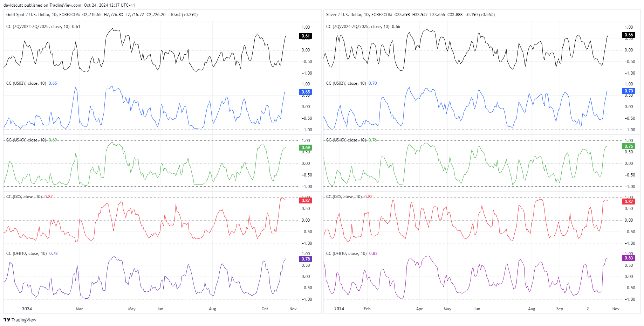Viewport: 644px width, 326px height.
Task: Click the 2024 label on Silver time axis
Action: click(x=339, y=309)
